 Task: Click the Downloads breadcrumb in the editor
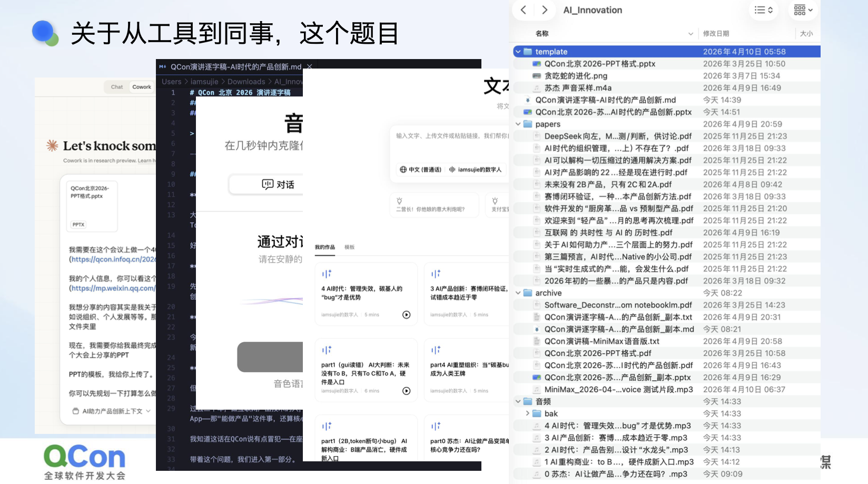click(x=246, y=82)
